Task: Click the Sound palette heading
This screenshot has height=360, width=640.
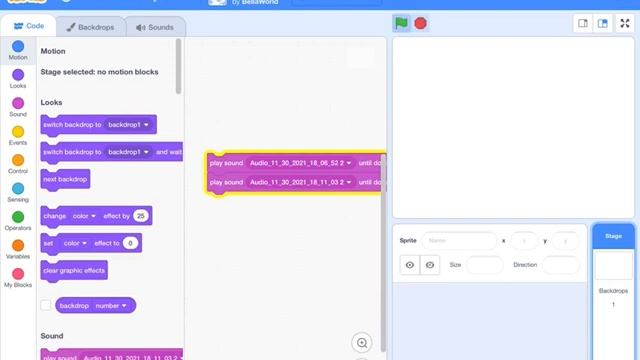Action: pos(52,336)
